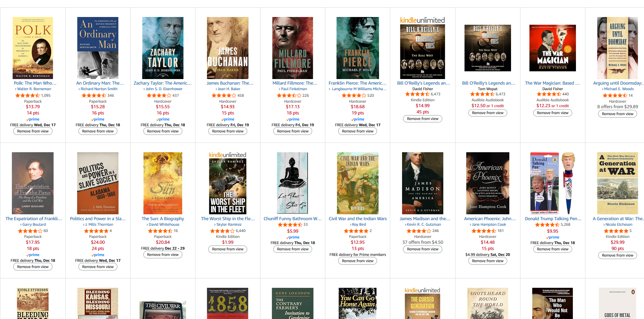Open The Sun: A Biography title link

click(163, 219)
